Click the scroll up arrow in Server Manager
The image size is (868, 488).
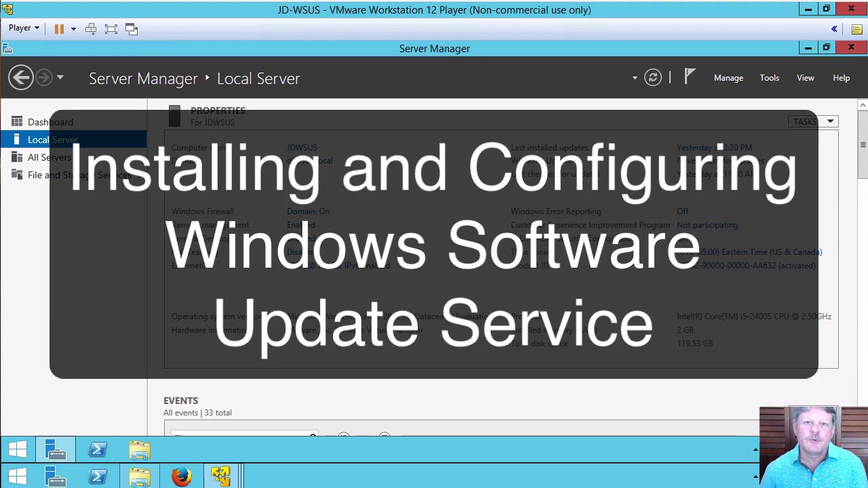tap(863, 105)
